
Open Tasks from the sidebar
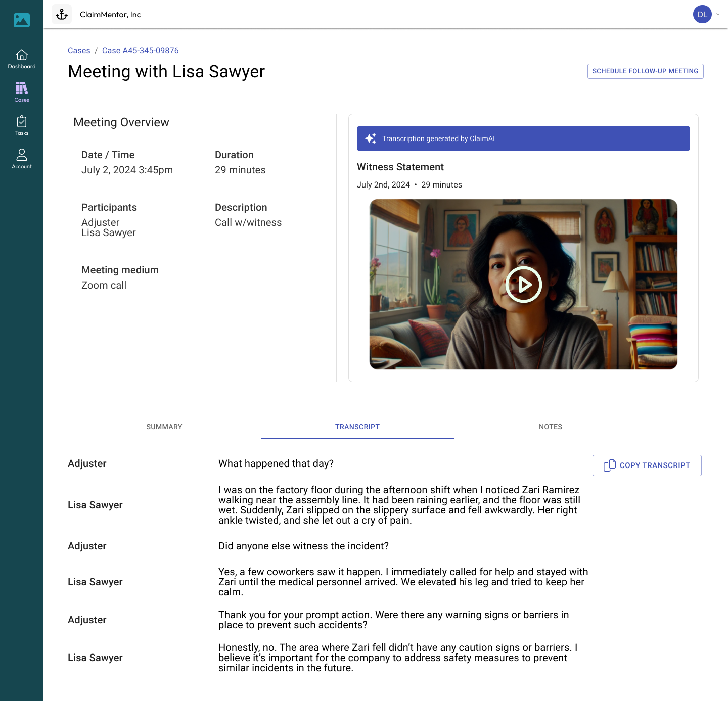[22, 125]
